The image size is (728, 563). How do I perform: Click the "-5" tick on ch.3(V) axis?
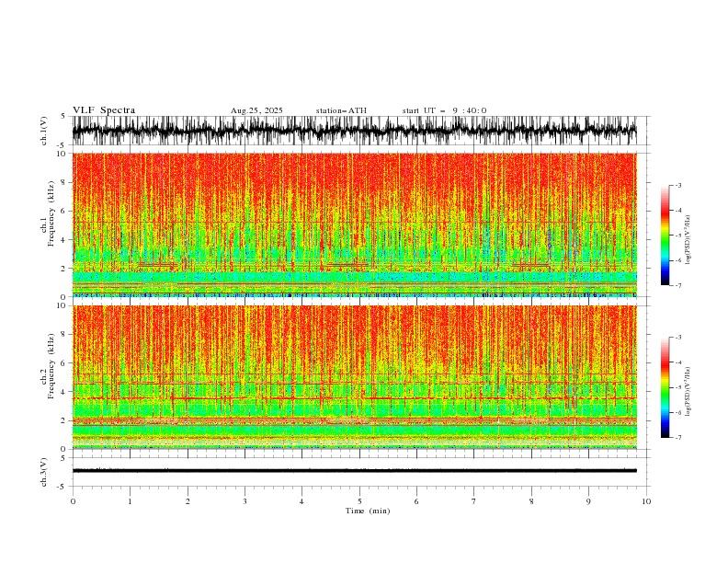point(63,487)
